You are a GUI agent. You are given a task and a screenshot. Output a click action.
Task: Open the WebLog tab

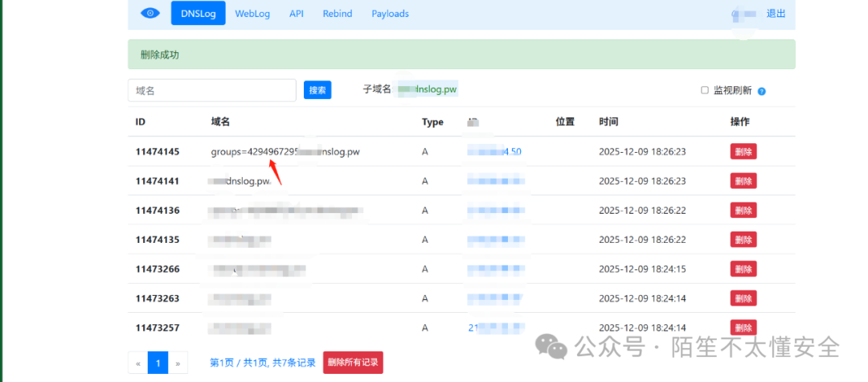[x=252, y=14]
